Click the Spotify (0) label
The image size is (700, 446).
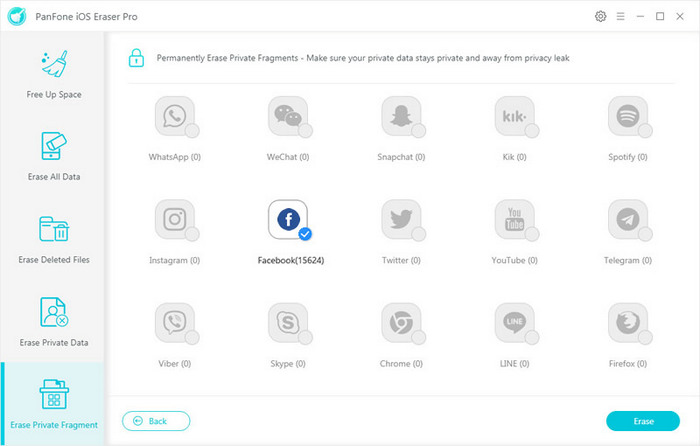(628, 157)
